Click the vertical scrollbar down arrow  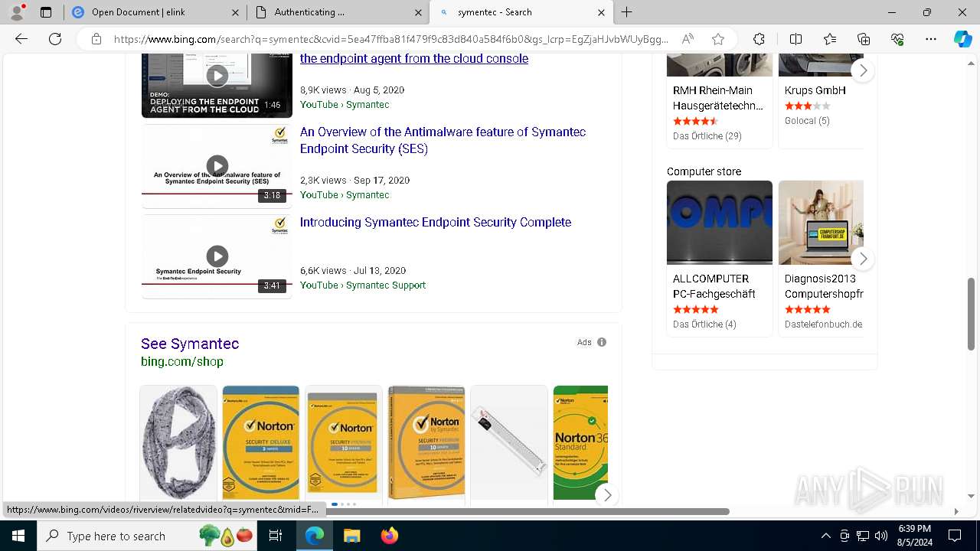point(972,496)
